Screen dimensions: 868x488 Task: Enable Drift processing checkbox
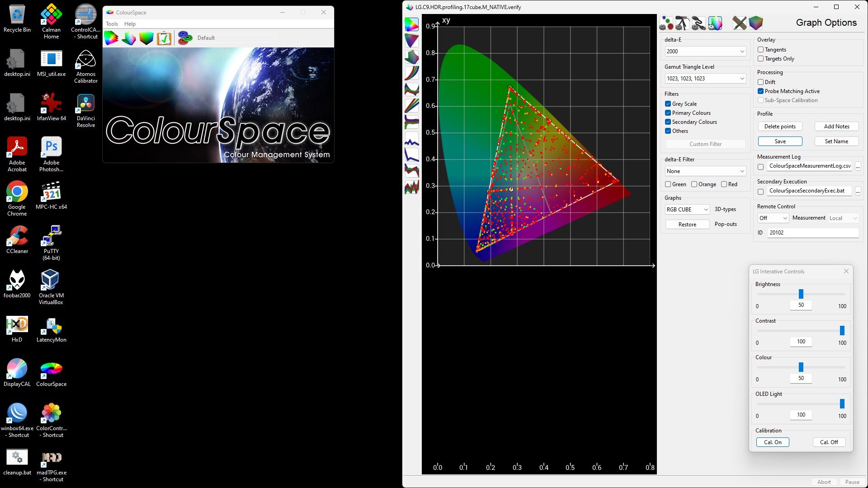pyautogui.click(x=760, y=82)
